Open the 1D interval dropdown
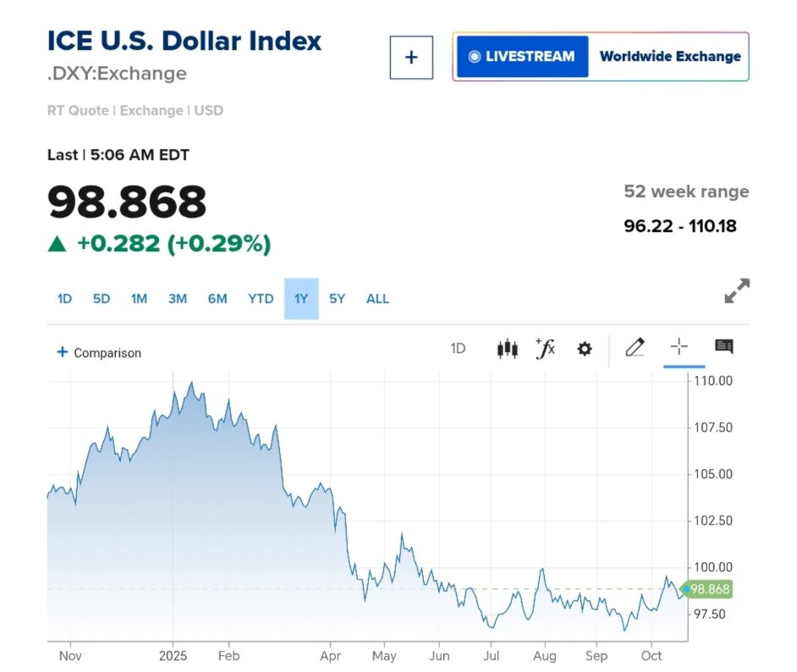The width and height of the screenshot is (797, 672). click(458, 349)
